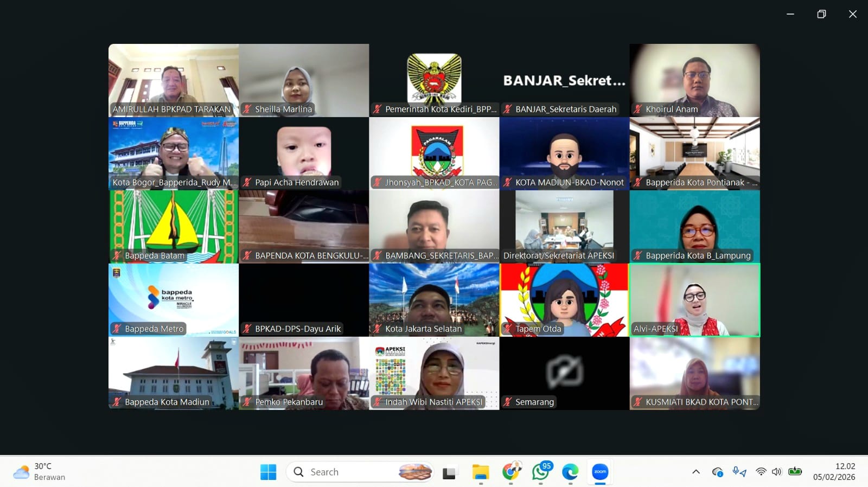Open the 30°C Berawan weather widget
868x487 pixels.
pos(39,472)
